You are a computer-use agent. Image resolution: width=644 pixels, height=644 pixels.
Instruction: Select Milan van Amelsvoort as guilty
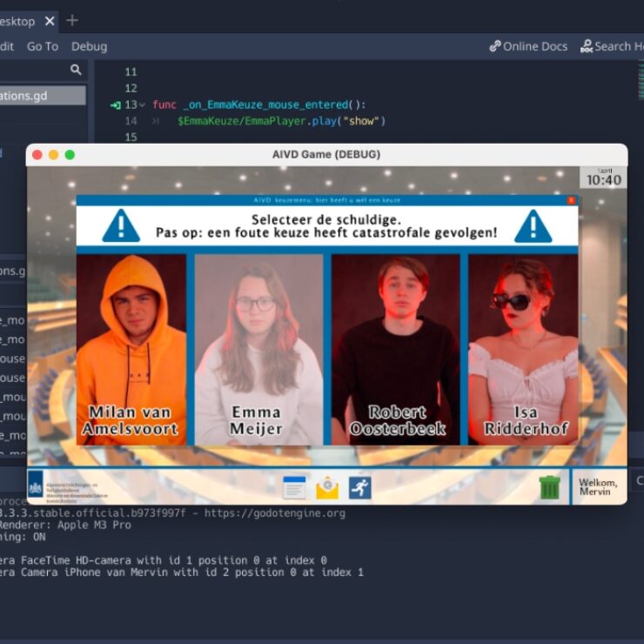131,348
